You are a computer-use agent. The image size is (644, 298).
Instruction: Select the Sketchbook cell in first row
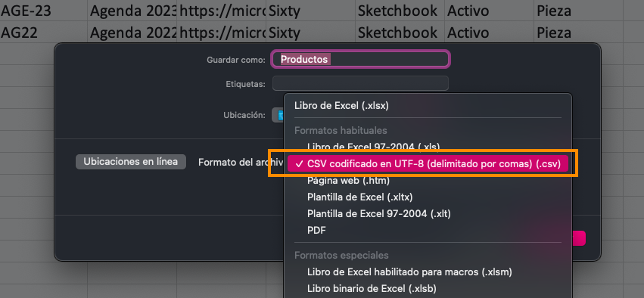coord(400,11)
